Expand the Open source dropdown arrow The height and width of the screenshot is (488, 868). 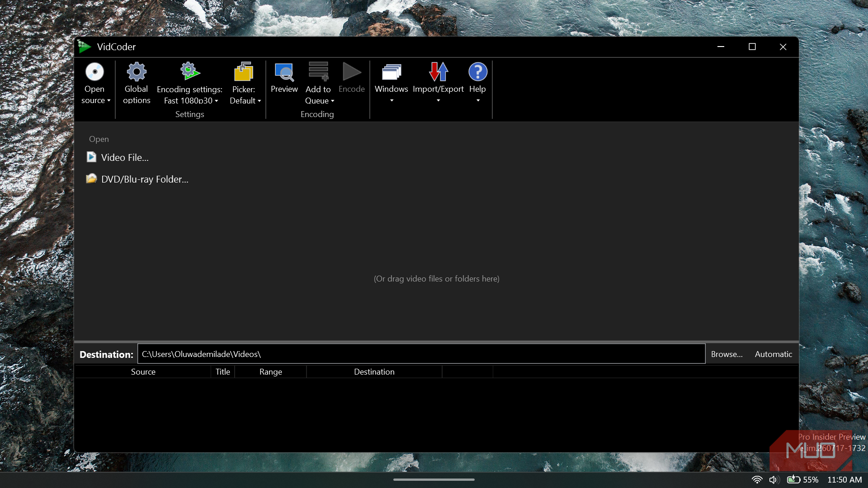109,101
